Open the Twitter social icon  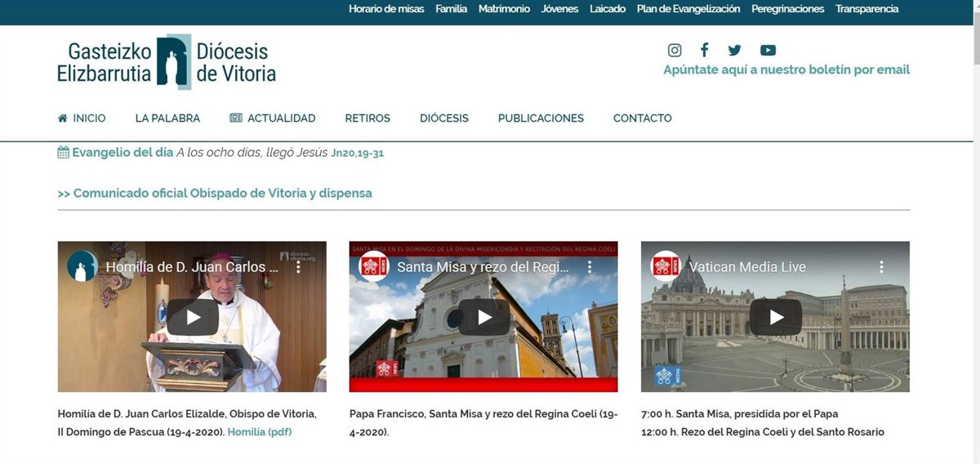(x=734, y=50)
